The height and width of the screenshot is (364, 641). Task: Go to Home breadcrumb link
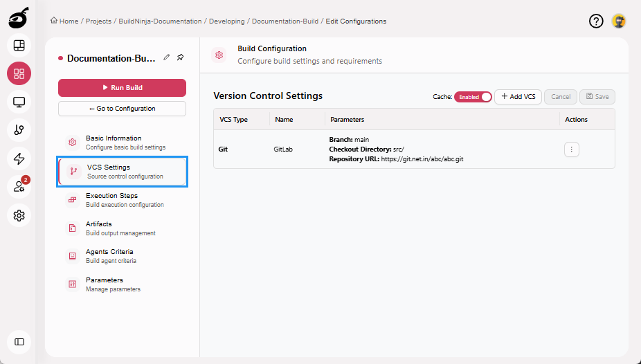(x=69, y=21)
